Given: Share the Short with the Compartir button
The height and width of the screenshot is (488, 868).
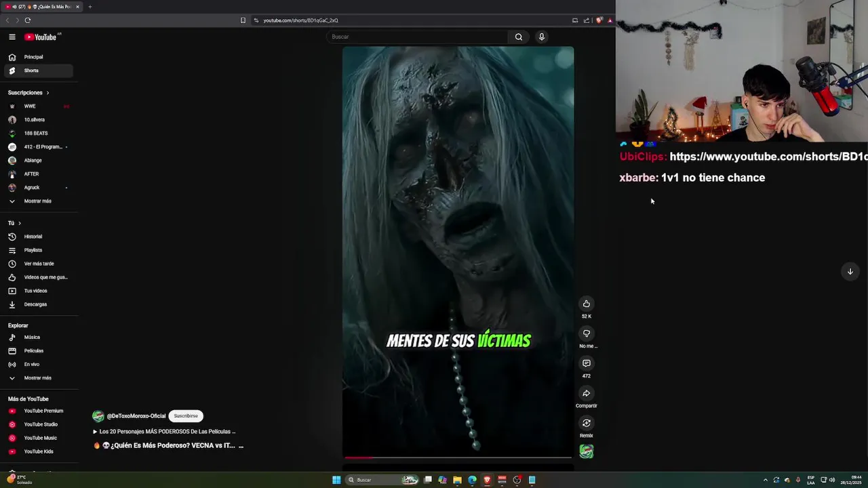Looking at the screenshot, I should (587, 393).
